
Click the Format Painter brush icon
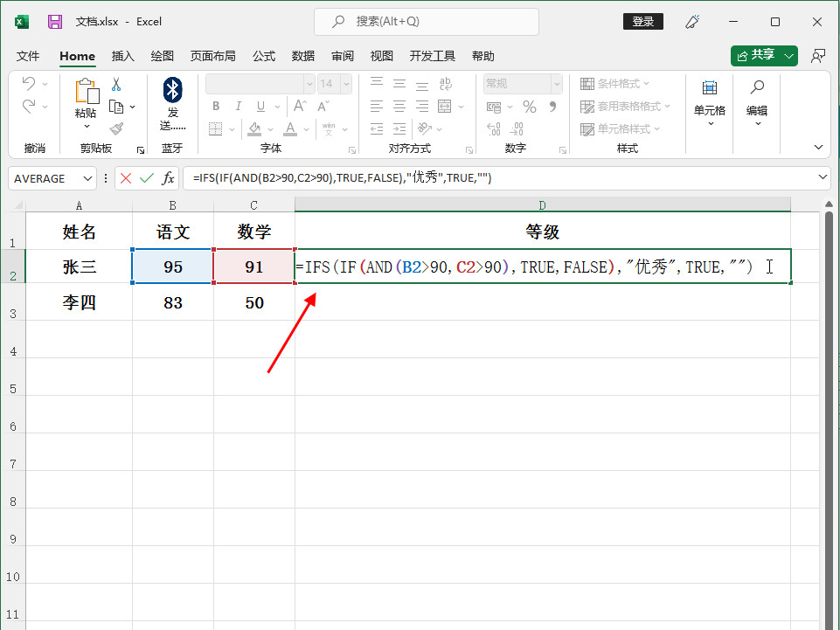[116, 128]
